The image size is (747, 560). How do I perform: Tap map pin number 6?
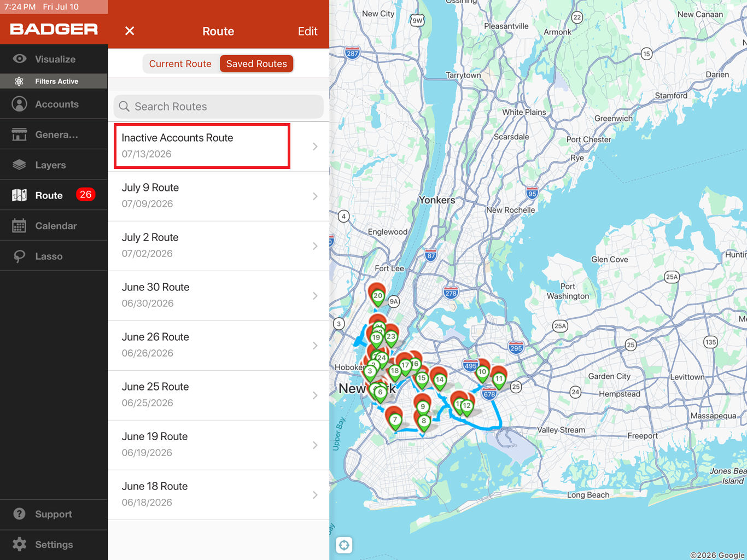(x=380, y=392)
